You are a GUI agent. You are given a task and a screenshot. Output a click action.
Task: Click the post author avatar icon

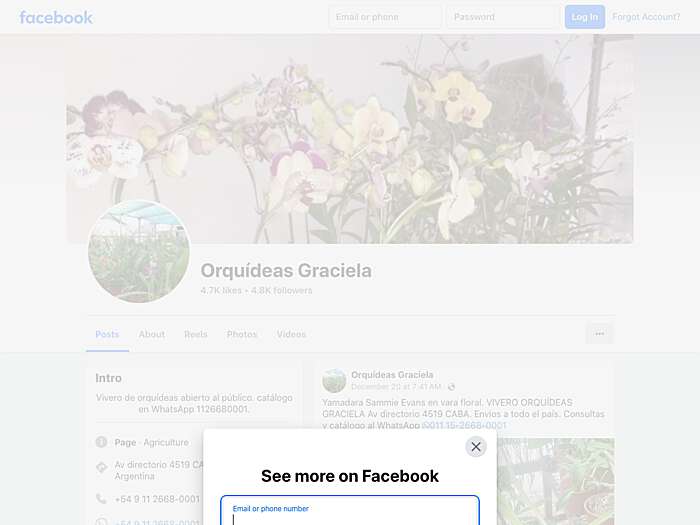click(x=334, y=381)
